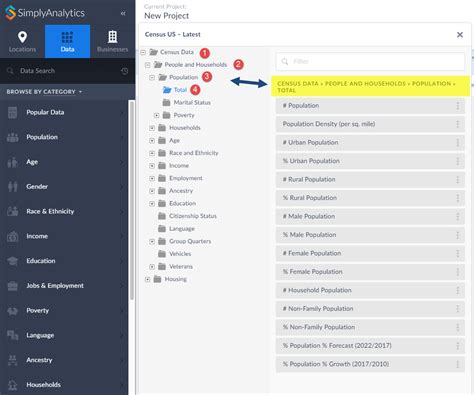The image size is (474, 395).
Task: Expand the Poverty folder in the tree
Action: 156,115
